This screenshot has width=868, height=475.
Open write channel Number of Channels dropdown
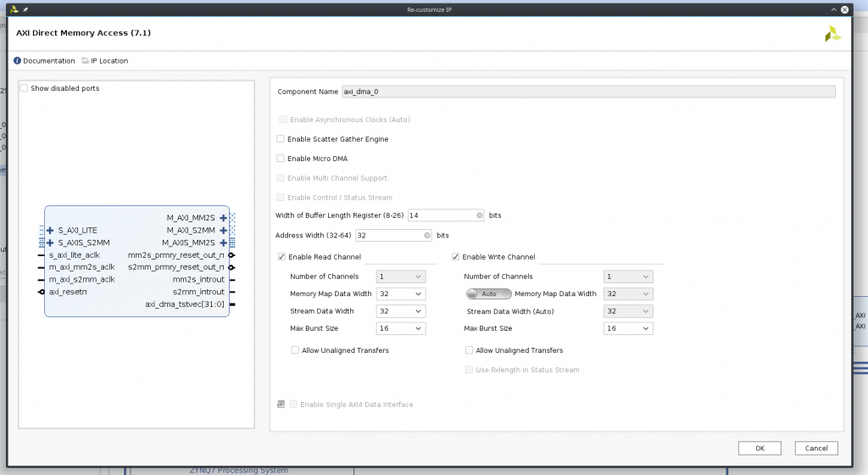(x=628, y=277)
